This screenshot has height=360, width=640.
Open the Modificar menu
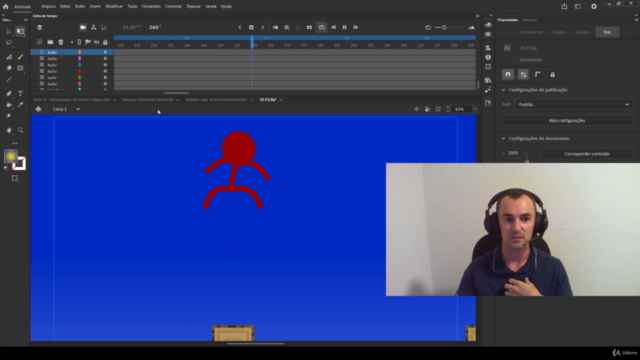point(114,7)
